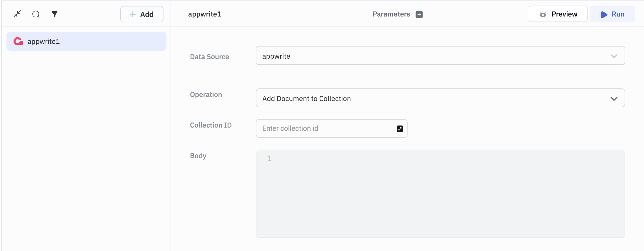Open query search with the magnifier icon
The image size is (644, 251).
[36, 14]
